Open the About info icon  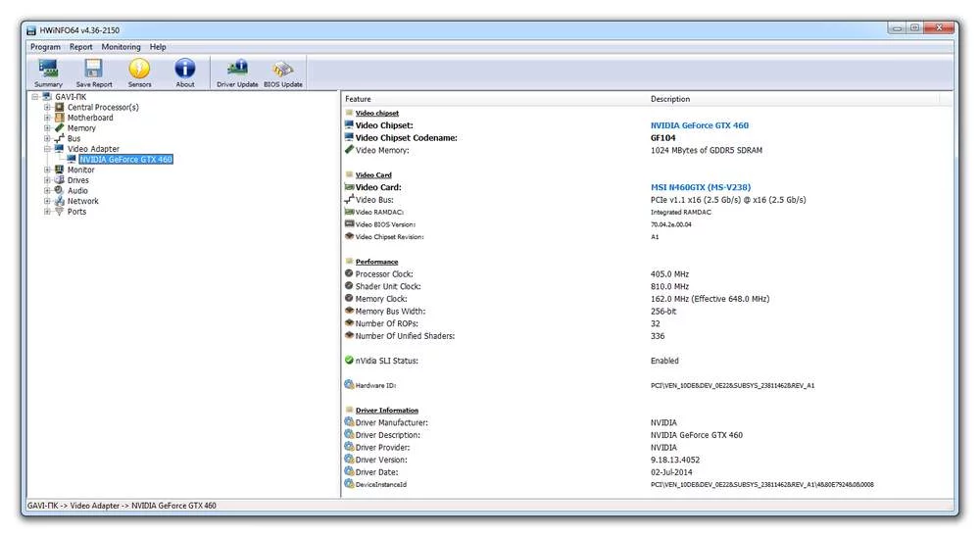click(185, 70)
